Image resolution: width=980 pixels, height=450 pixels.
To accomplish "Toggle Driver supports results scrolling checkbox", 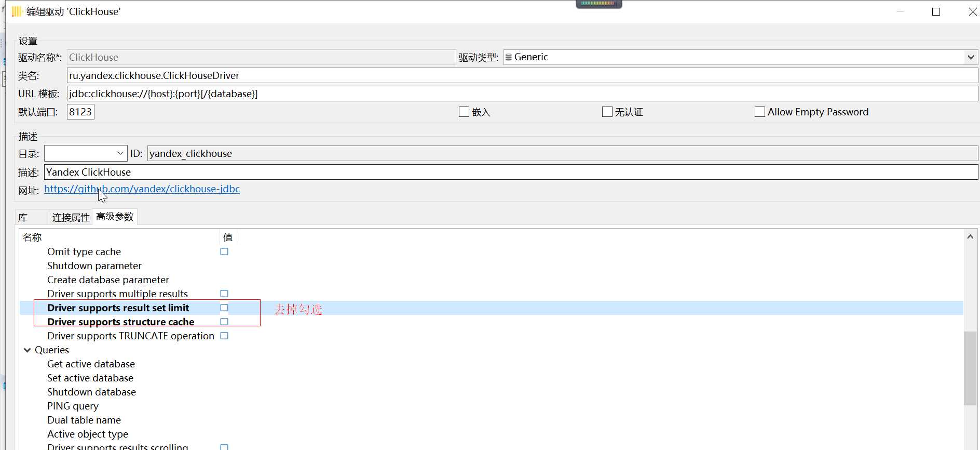I will pos(224,447).
